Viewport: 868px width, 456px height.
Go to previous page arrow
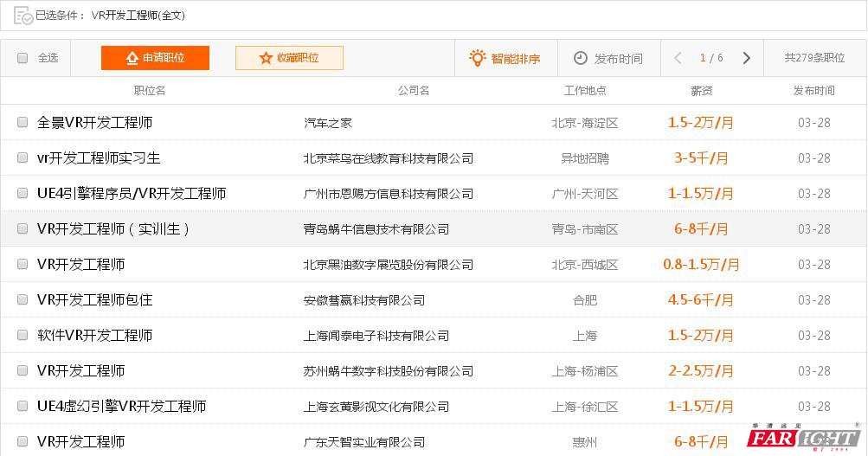(678, 58)
